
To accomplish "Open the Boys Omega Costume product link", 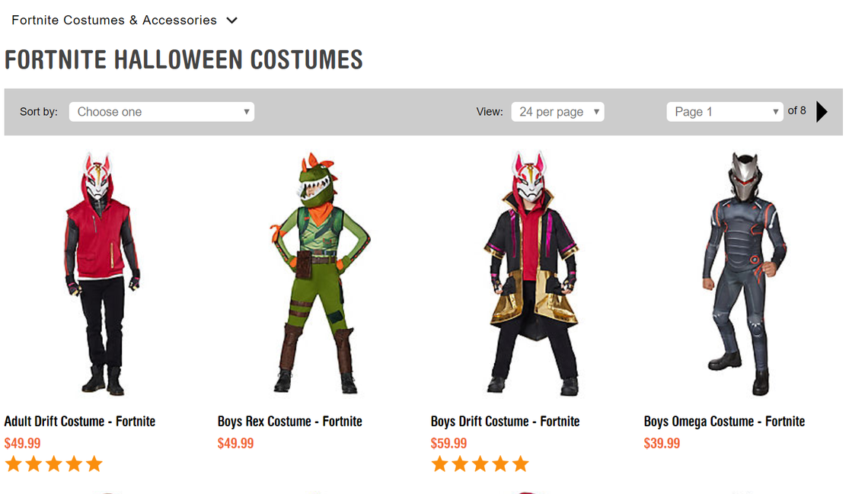I will click(x=724, y=421).
